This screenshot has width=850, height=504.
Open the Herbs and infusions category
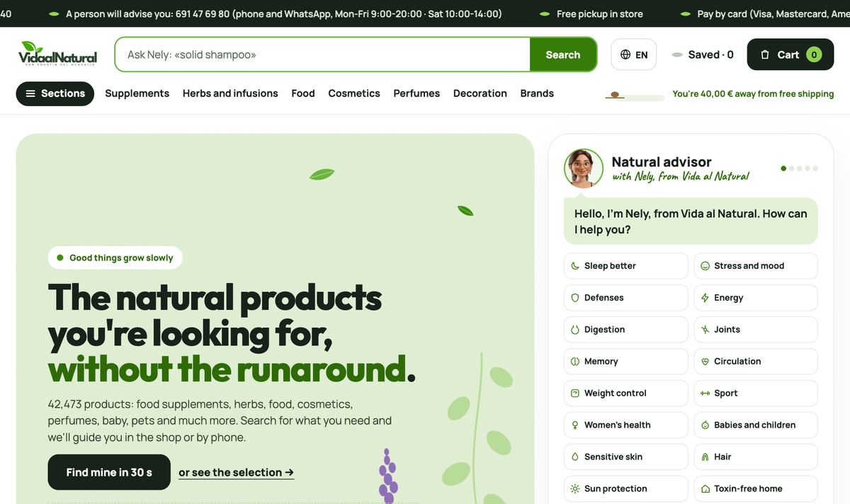[x=230, y=93]
